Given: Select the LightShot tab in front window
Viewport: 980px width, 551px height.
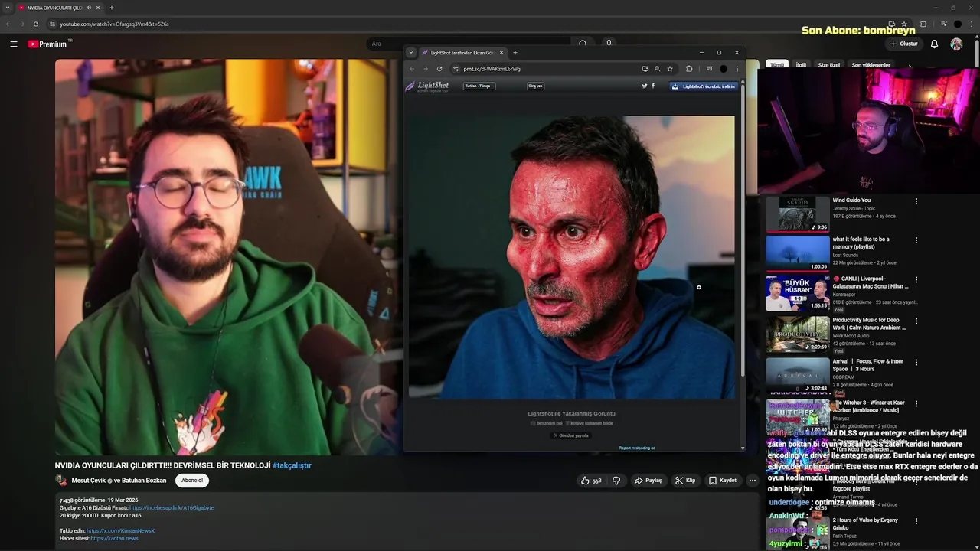Looking at the screenshot, I should (x=462, y=53).
